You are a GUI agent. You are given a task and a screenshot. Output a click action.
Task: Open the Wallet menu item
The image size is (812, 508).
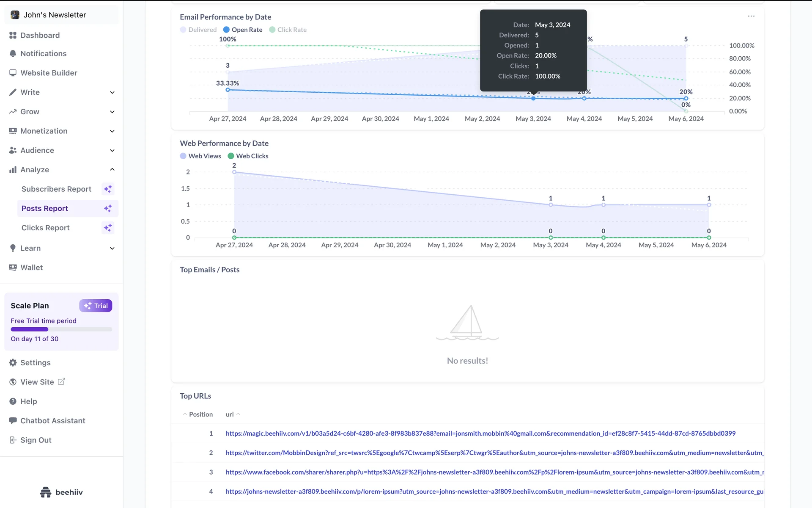(32, 268)
